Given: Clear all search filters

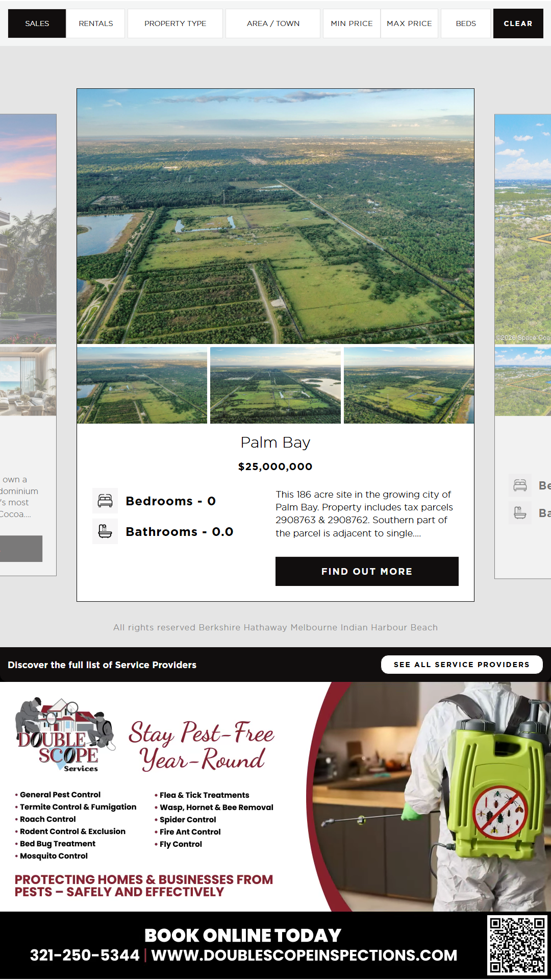Looking at the screenshot, I should pos(518,23).
